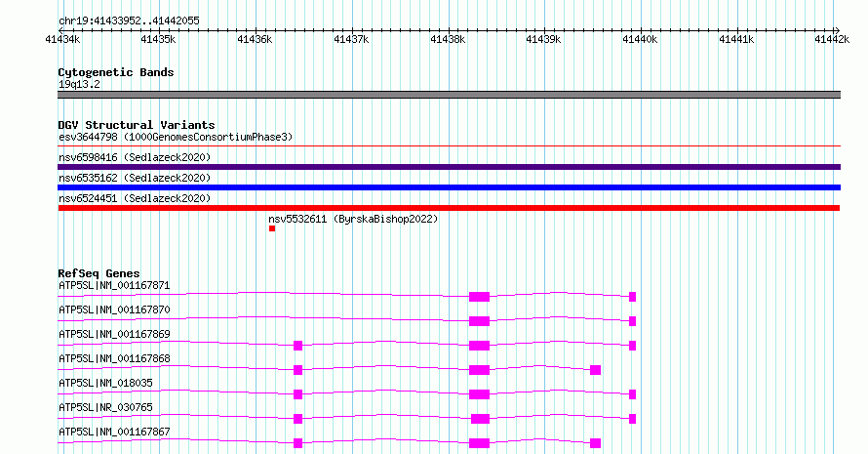Screen dimensions: 868x454
Task: Select the leftmost exon of NM_001167867
Action: [297, 443]
